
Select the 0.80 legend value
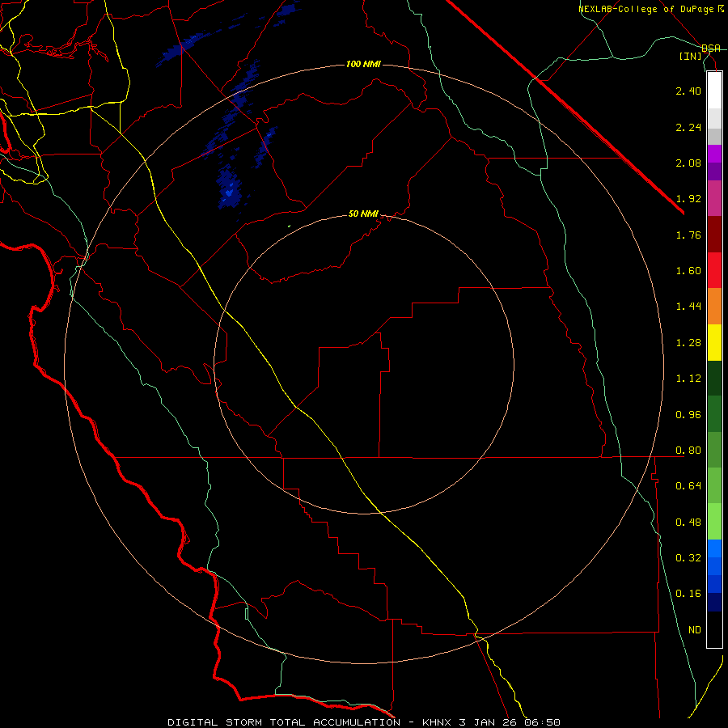(x=688, y=451)
